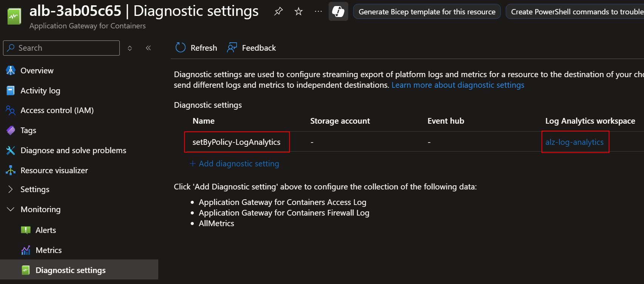Click the Name column header
The height and width of the screenshot is (284, 644).
[x=204, y=121]
